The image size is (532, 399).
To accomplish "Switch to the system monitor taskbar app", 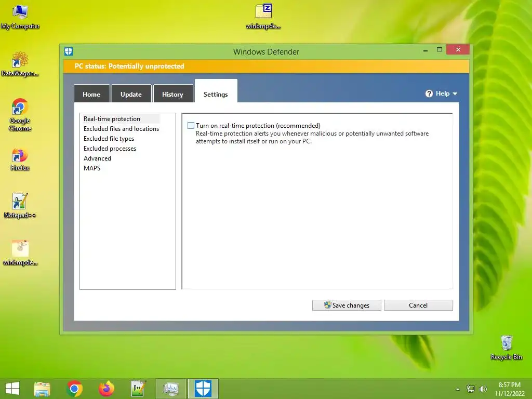I will [x=170, y=389].
